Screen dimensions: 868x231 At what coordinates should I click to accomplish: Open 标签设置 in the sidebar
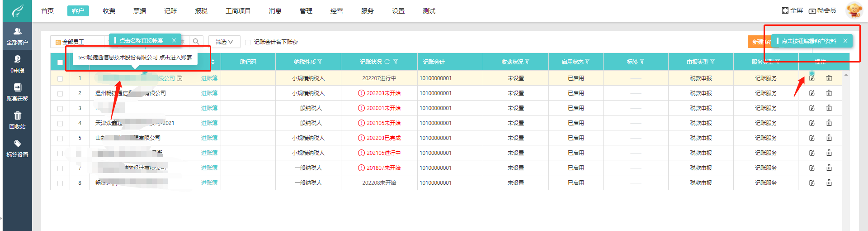click(x=17, y=149)
